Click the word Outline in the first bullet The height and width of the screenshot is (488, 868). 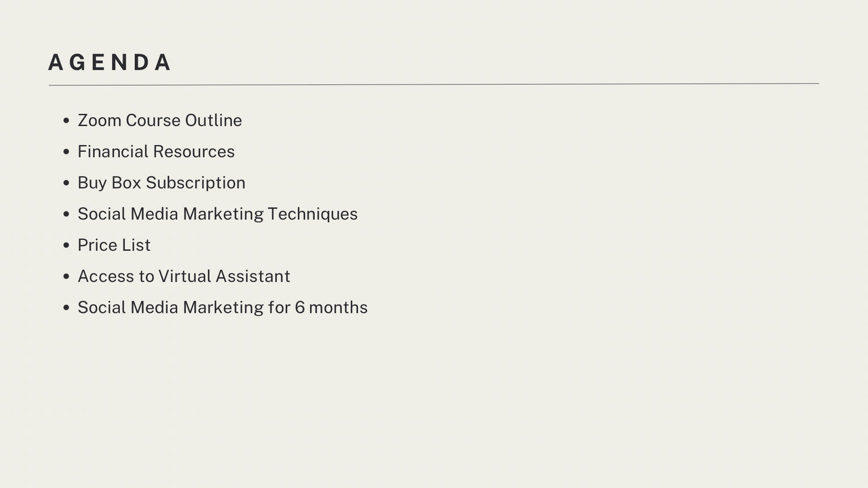[214, 120]
